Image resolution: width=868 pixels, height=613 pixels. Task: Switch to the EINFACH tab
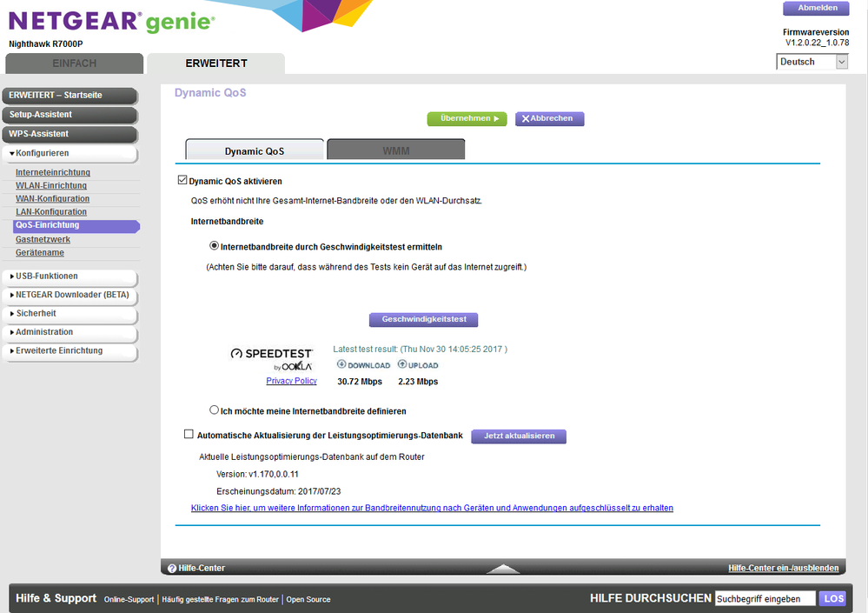click(x=74, y=63)
